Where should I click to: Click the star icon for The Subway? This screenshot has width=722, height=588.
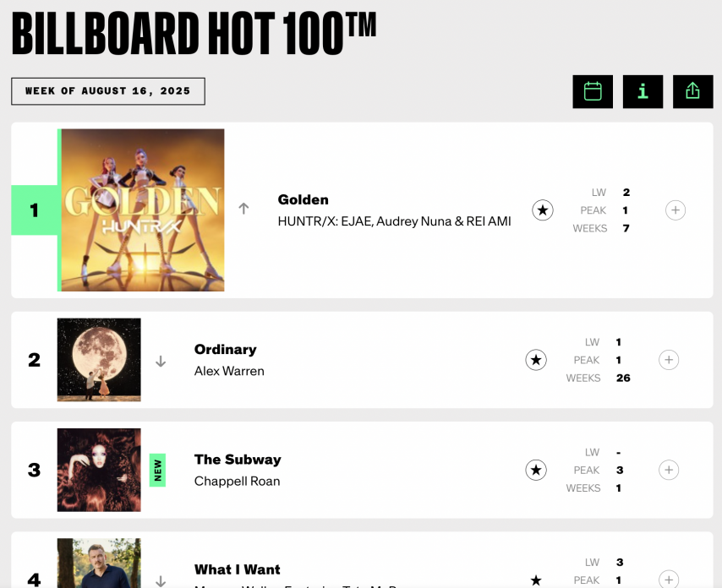(x=536, y=471)
